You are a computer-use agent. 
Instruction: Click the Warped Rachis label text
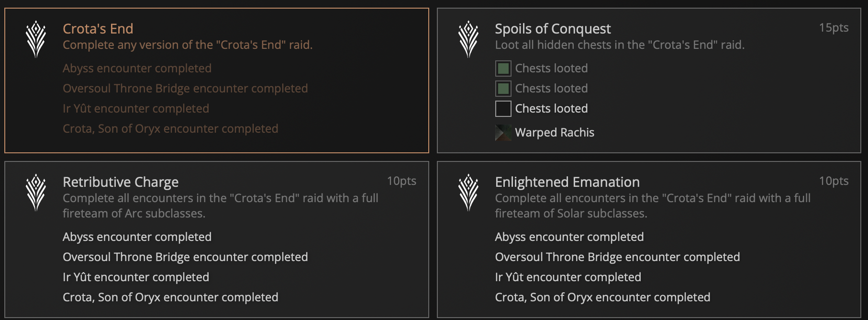(554, 132)
